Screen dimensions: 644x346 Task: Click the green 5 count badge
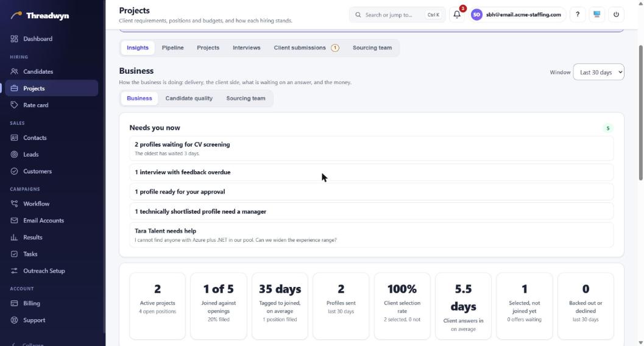coord(608,128)
